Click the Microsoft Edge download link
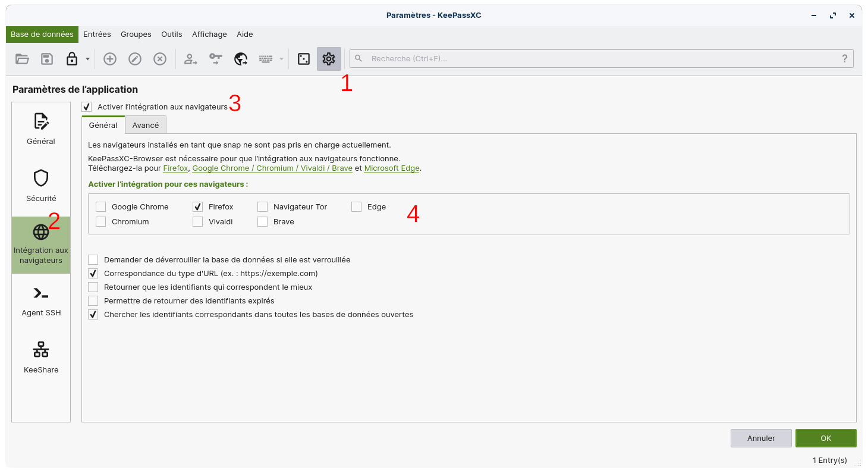The height and width of the screenshot is (473, 868). 392,168
